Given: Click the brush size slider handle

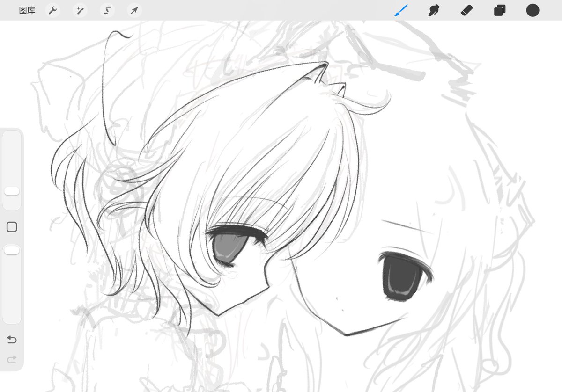Looking at the screenshot, I should coord(12,191).
